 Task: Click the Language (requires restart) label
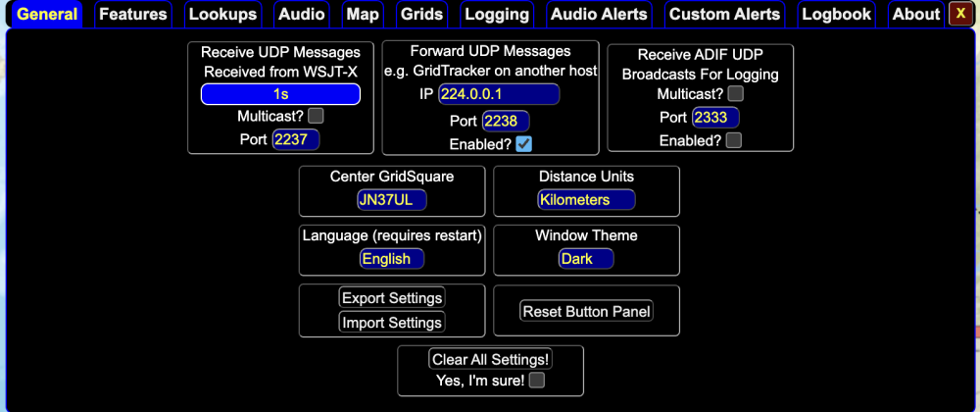pos(392,235)
